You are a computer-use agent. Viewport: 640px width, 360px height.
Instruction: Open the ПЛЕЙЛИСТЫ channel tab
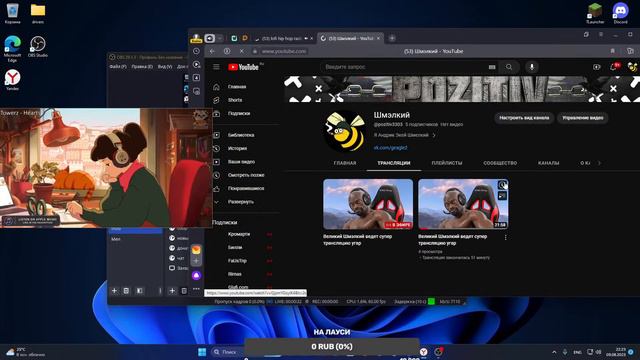447,163
